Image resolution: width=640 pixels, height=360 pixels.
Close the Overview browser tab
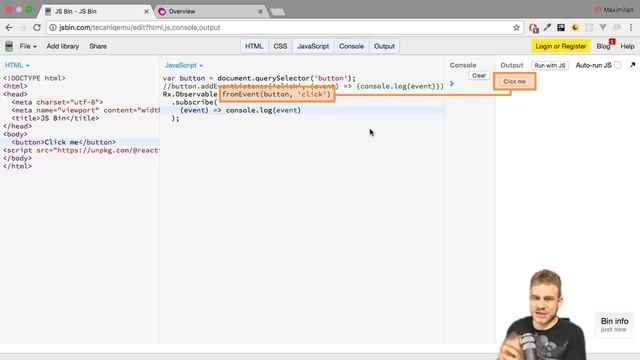(x=260, y=11)
